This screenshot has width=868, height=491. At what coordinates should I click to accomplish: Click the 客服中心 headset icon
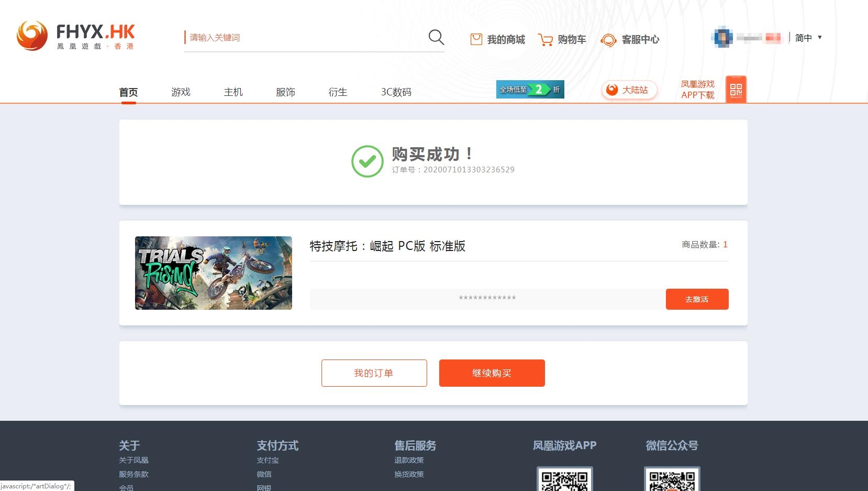pos(608,39)
